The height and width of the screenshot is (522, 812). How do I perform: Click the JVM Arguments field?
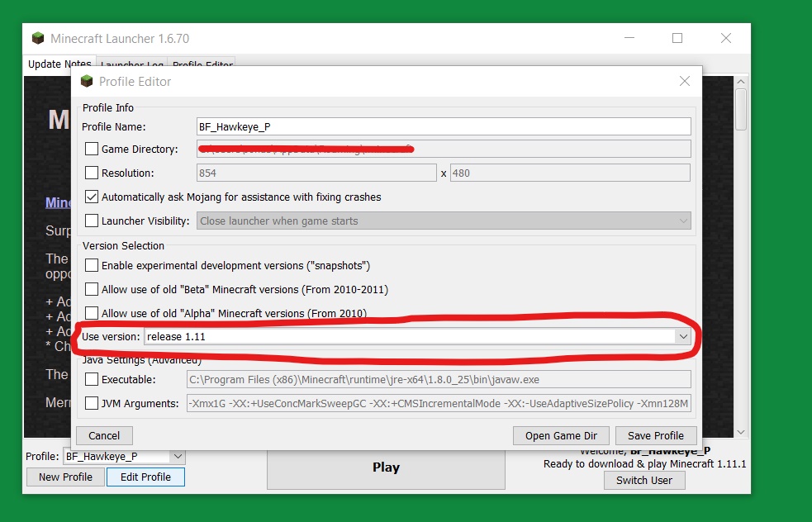pyautogui.click(x=439, y=403)
